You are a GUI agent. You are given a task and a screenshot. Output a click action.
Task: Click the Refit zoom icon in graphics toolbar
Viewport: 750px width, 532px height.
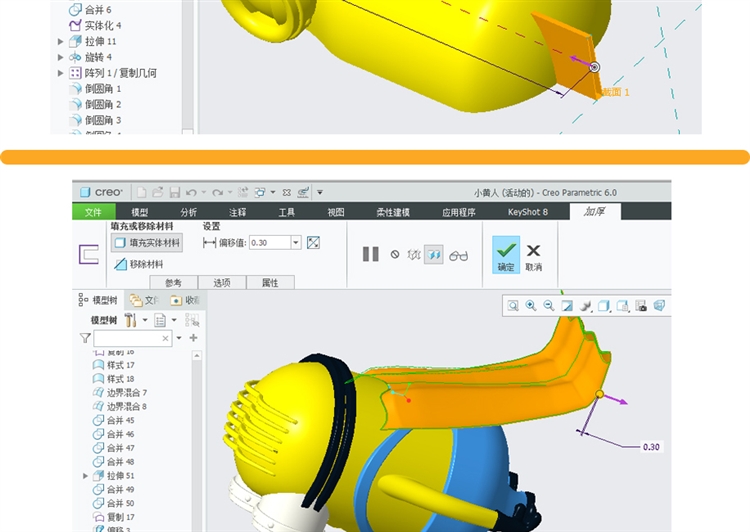pyautogui.click(x=513, y=306)
